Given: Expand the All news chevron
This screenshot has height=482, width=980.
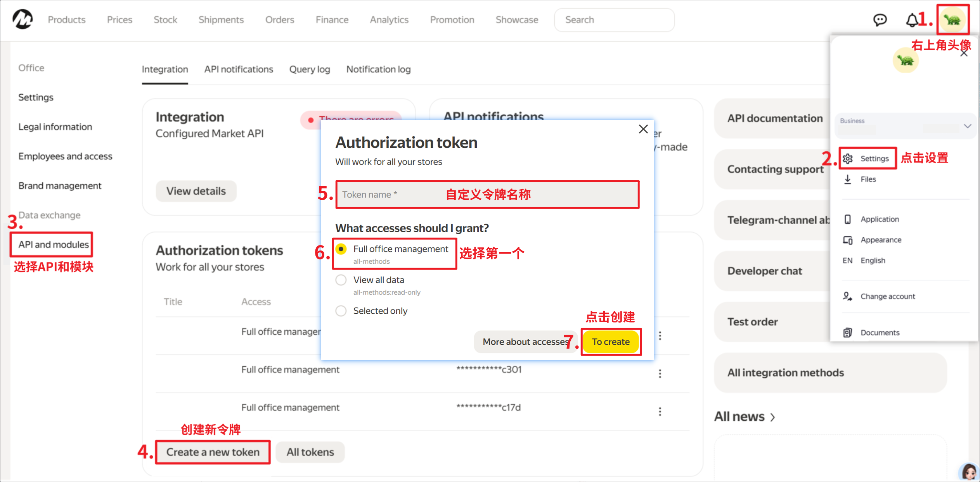Looking at the screenshot, I should pyautogui.click(x=772, y=417).
